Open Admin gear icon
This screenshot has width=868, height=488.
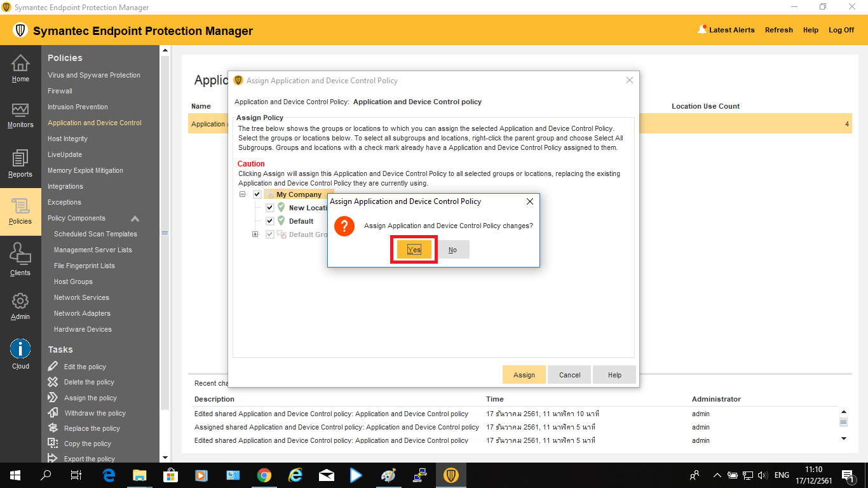coord(20,301)
